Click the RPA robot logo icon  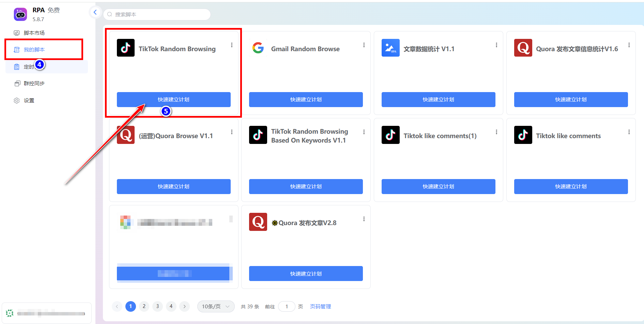(x=20, y=14)
